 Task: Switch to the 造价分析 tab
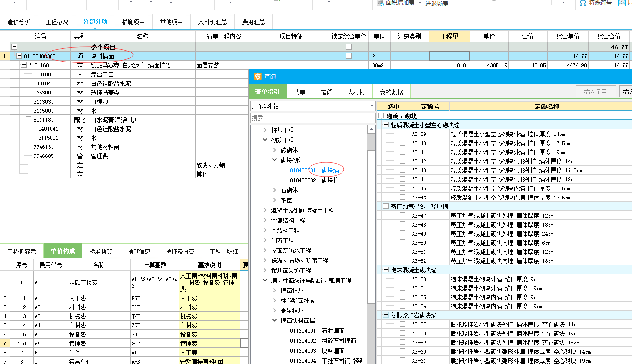click(x=19, y=22)
